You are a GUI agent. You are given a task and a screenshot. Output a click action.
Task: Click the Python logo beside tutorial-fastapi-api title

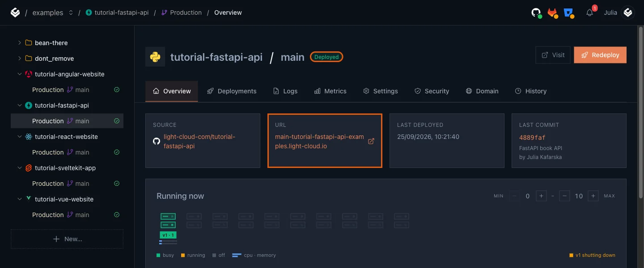155,57
